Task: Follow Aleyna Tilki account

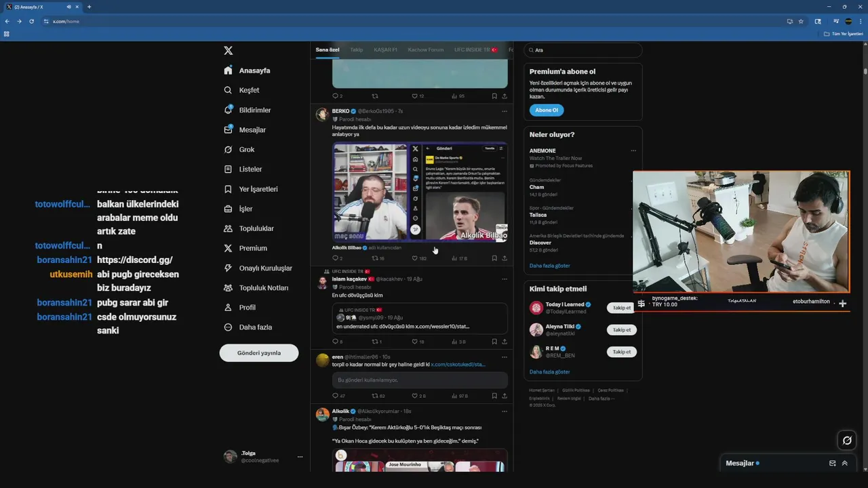Action: point(621,330)
